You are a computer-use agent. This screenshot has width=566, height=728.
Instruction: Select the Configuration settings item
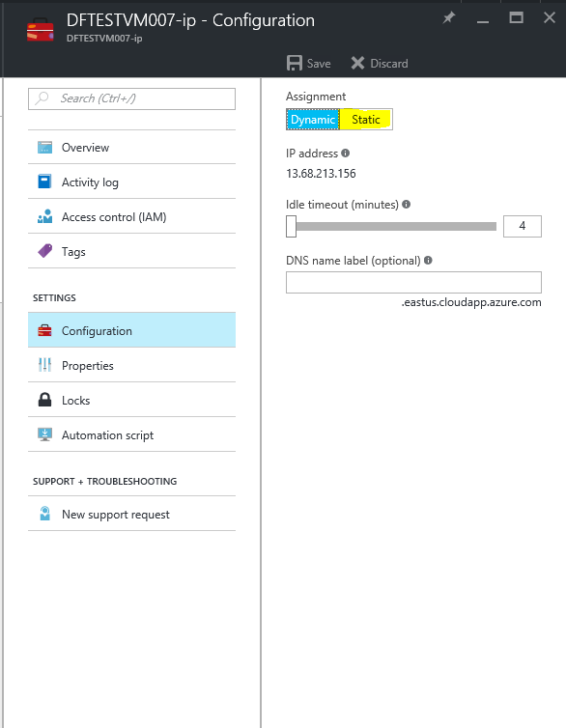pos(132,330)
